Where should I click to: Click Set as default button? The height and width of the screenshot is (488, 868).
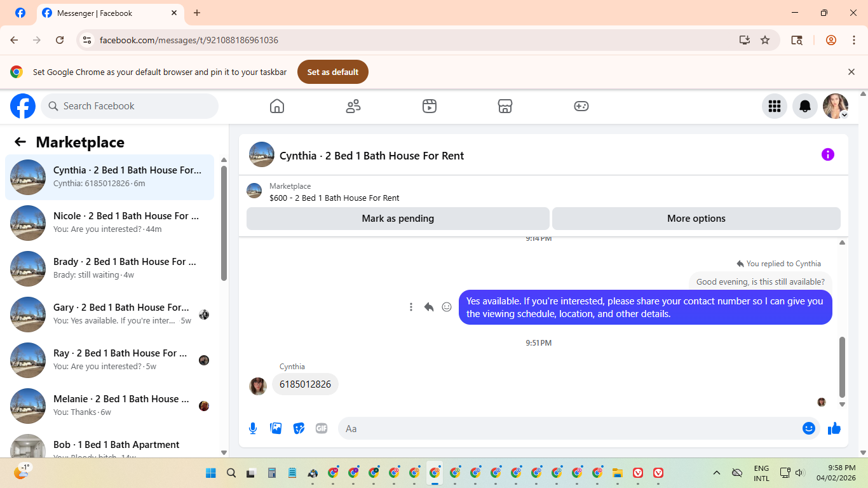coord(333,72)
